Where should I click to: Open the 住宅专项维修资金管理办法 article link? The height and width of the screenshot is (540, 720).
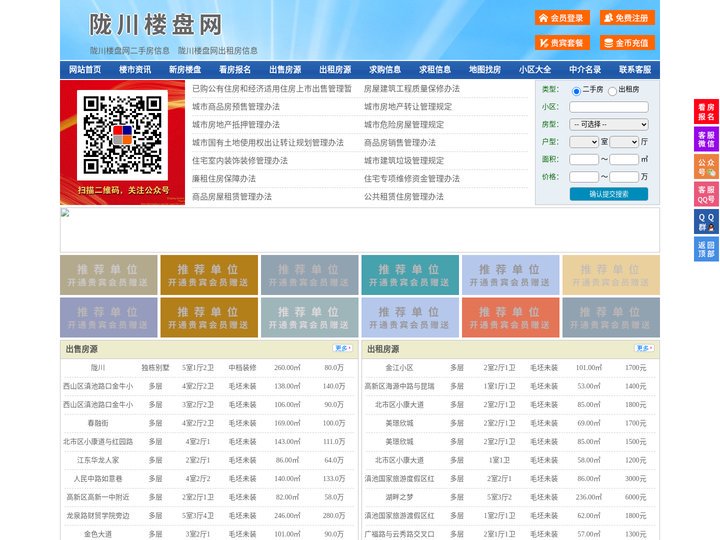pyautogui.click(x=412, y=179)
